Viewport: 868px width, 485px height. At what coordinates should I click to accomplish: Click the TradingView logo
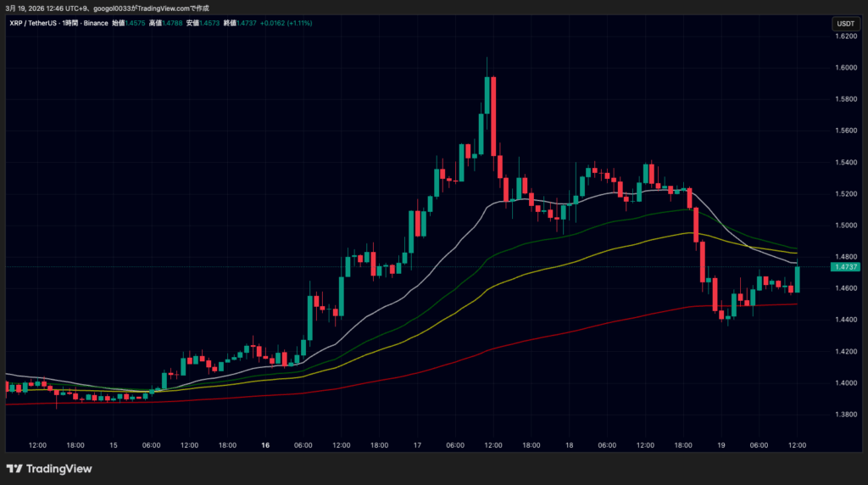coord(49,469)
